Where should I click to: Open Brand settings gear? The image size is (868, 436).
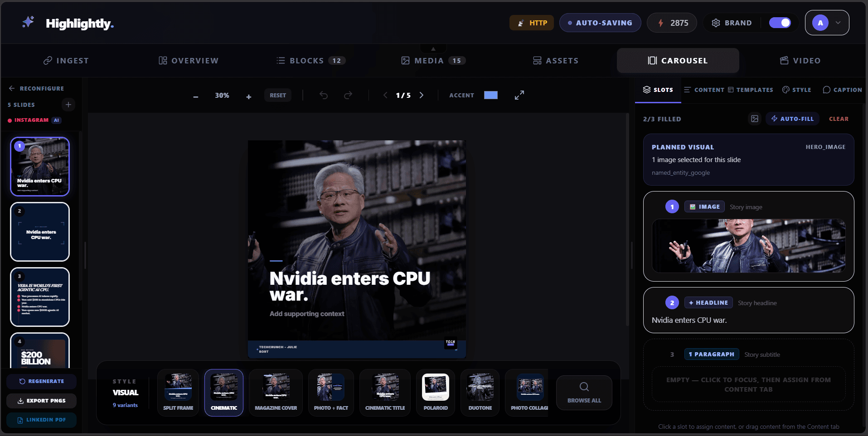click(716, 23)
